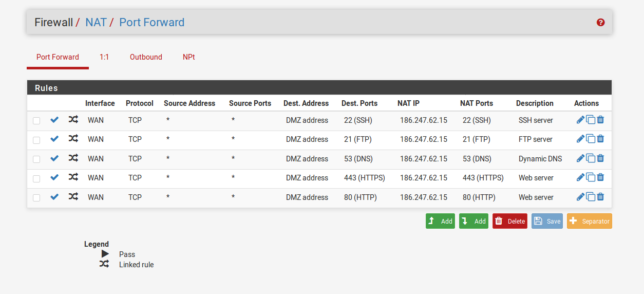The width and height of the screenshot is (644, 294).
Task: Click the linked rule icon for SSH row
Action: click(x=73, y=120)
